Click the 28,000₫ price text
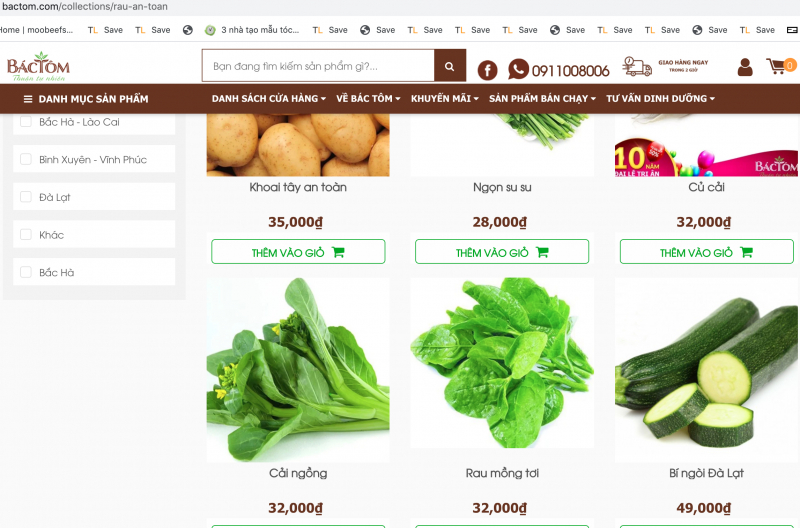 (x=499, y=222)
